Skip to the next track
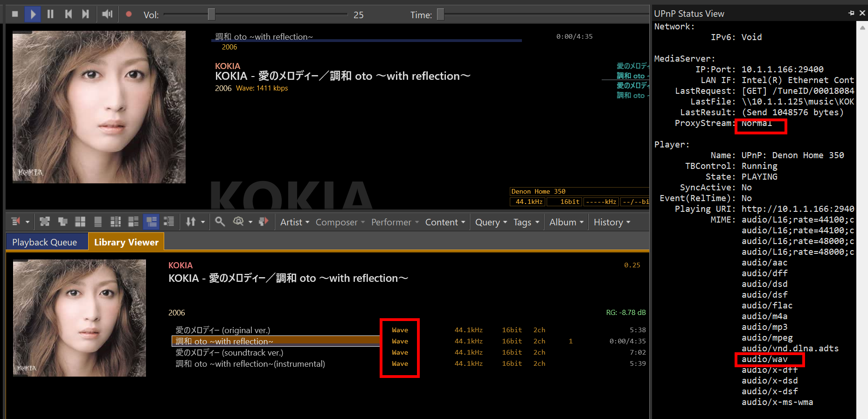 (85, 14)
